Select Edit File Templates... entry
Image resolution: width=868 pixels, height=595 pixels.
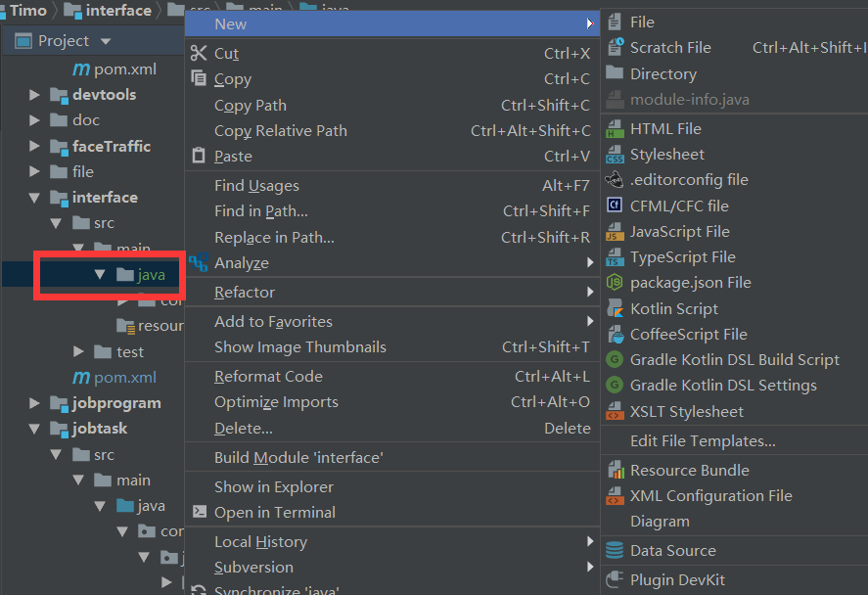pos(734,440)
